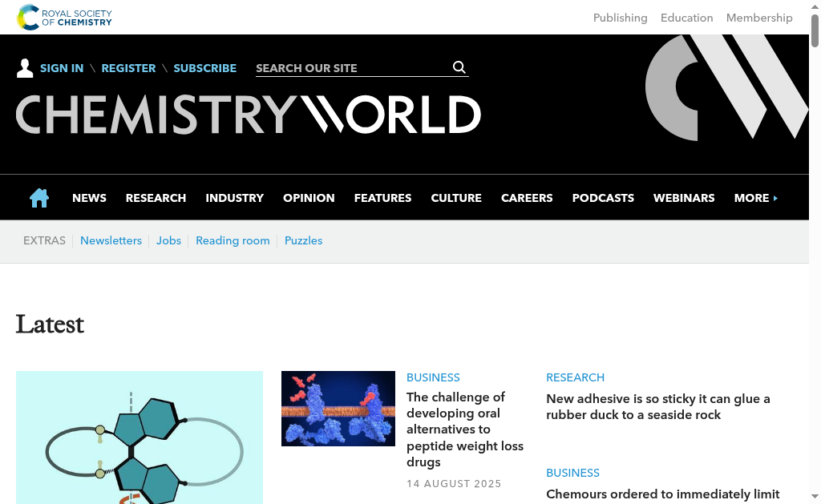Click the SUBSCRIBE link
The image size is (821, 504).
[204, 68]
